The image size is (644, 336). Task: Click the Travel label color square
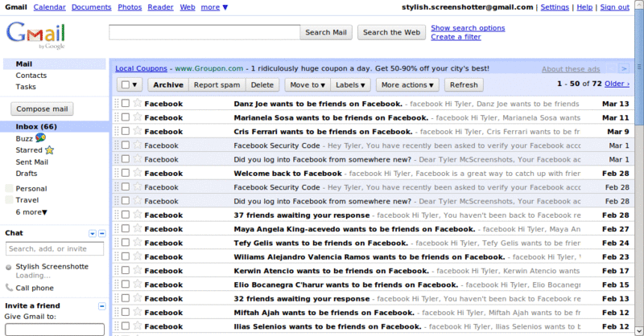[x=9, y=200]
